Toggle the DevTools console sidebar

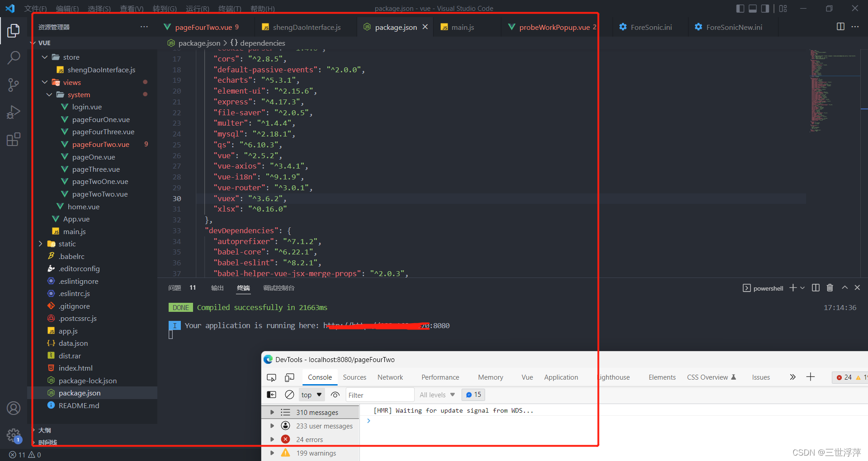[x=271, y=395]
